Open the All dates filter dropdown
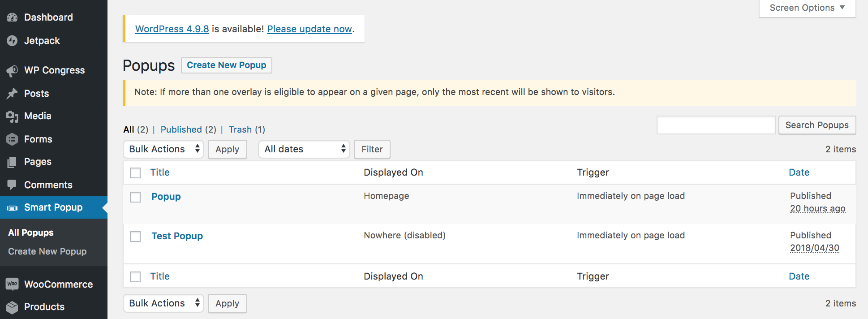 304,149
